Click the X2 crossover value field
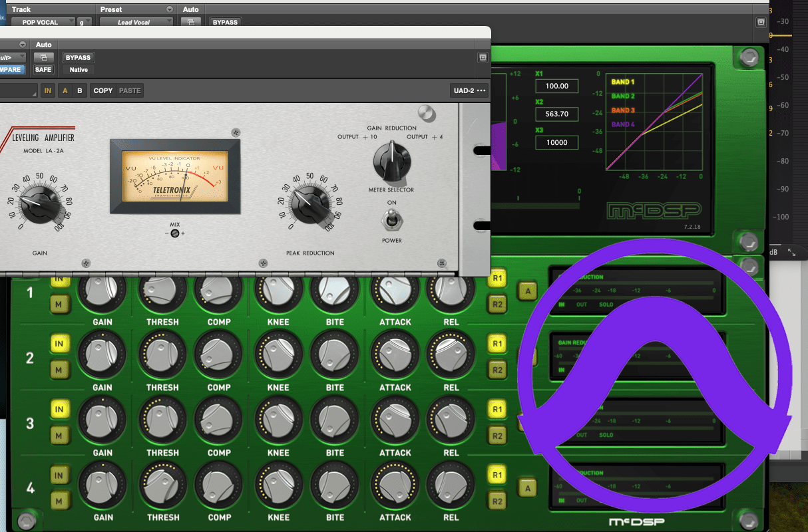Screen dimensions: 808x532 pyautogui.click(x=556, y=114)
